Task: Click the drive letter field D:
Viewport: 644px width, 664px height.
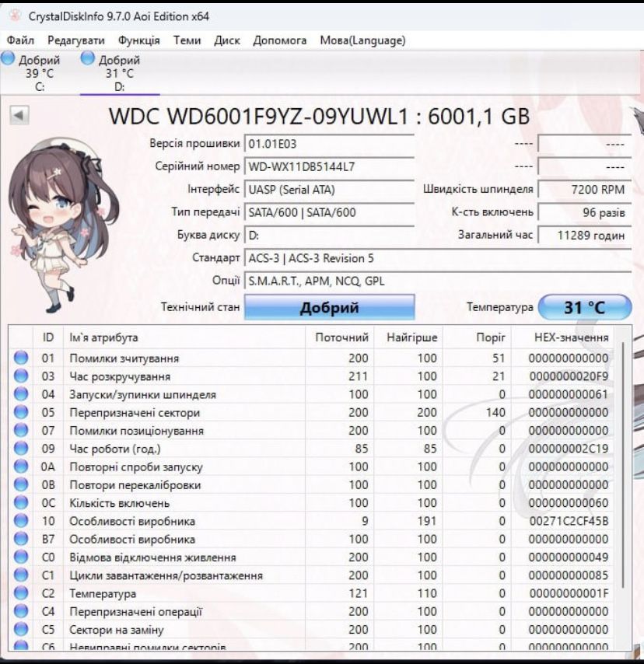Action: pyautogui.click(x=329, y=236)
